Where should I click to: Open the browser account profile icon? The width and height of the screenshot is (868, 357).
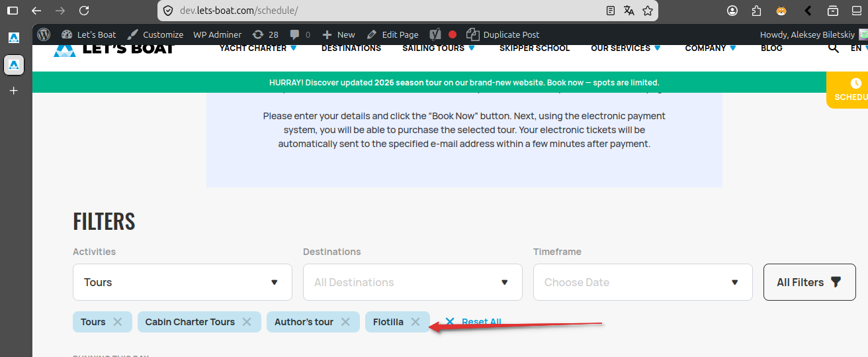732,11
